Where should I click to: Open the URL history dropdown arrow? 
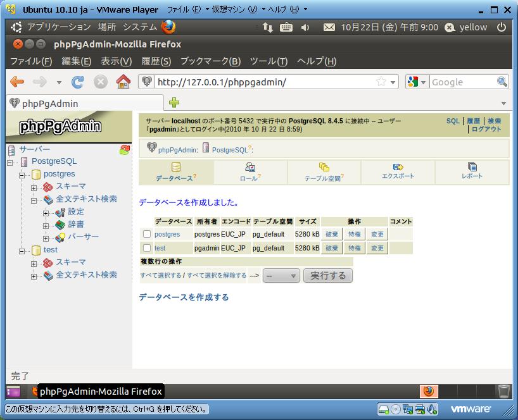393,82
